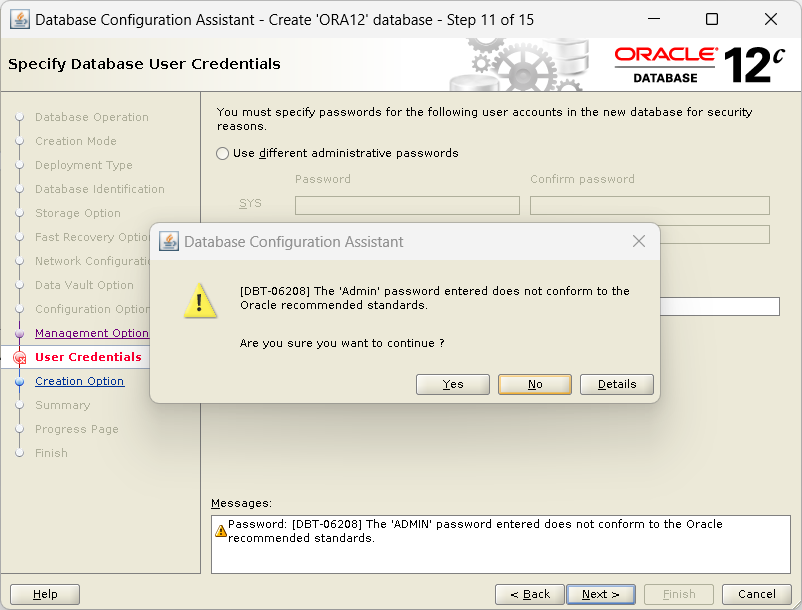
Task: Click the Messages label
Action: point(241,503)
